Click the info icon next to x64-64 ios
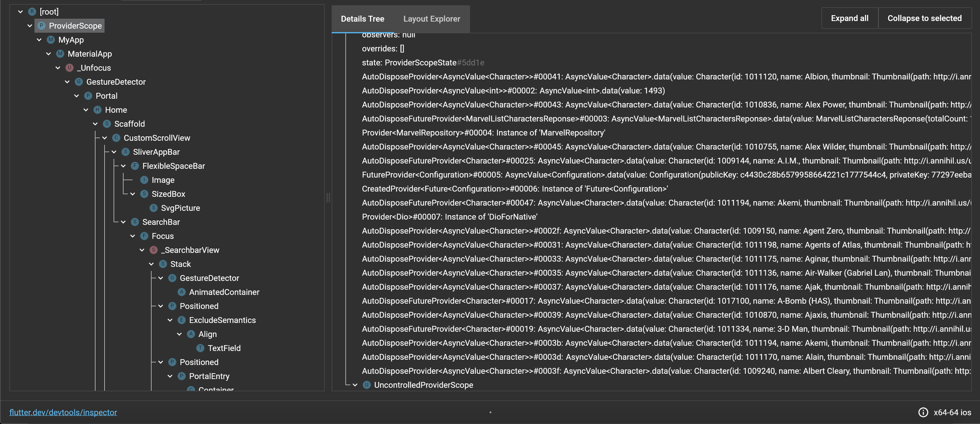 923,412
